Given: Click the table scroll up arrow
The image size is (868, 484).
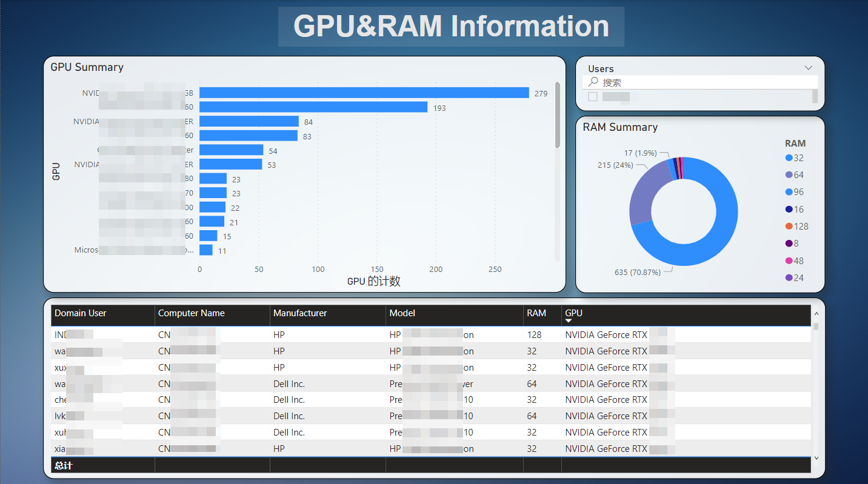Looking at the screenshot, I should (816, 314).
